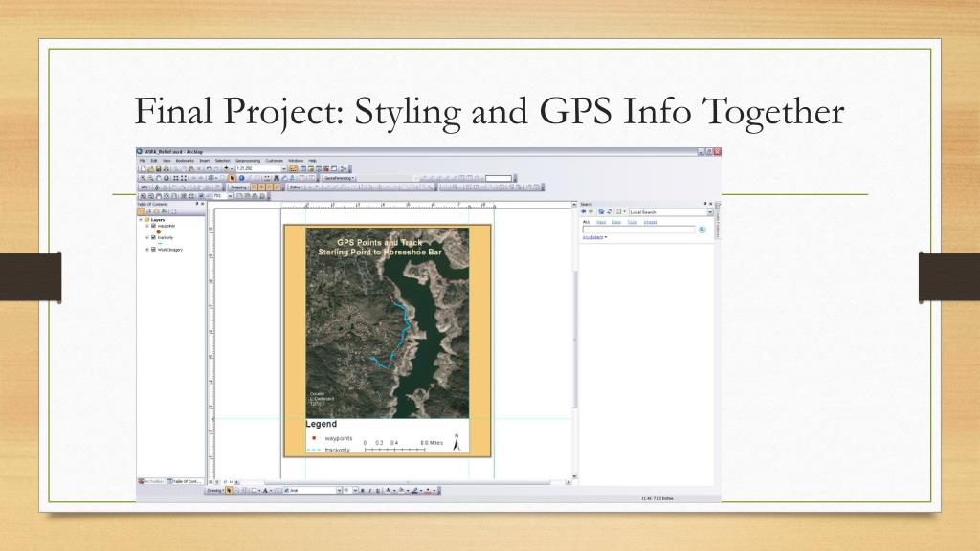Open the Customize menu
Viewport: 980px width, 551px height.
click(274, 161)
